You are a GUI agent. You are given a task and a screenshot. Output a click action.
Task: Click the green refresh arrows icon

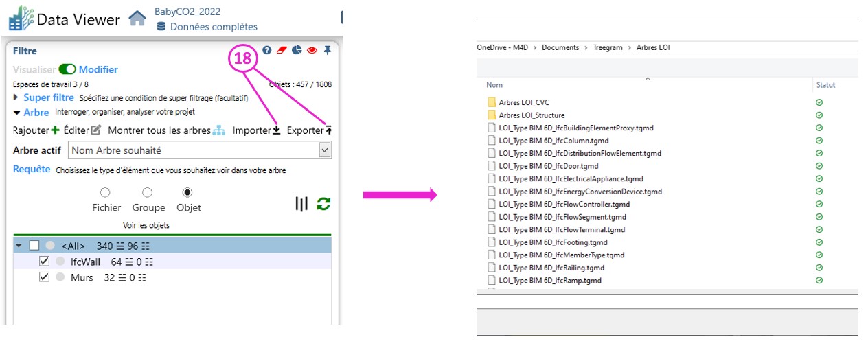point(323,204)
